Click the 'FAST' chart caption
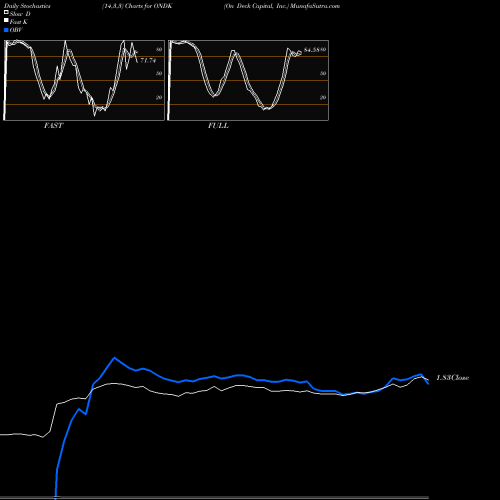This screenshot has width=500, height=500. pyautogui.click(x=53, y=126)
